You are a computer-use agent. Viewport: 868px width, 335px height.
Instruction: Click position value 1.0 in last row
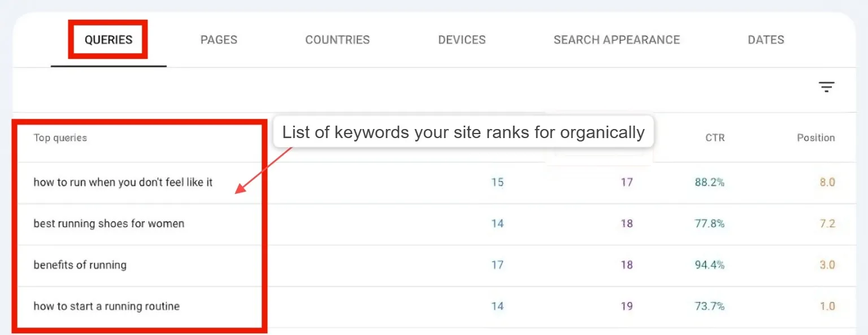click(827, 306)
